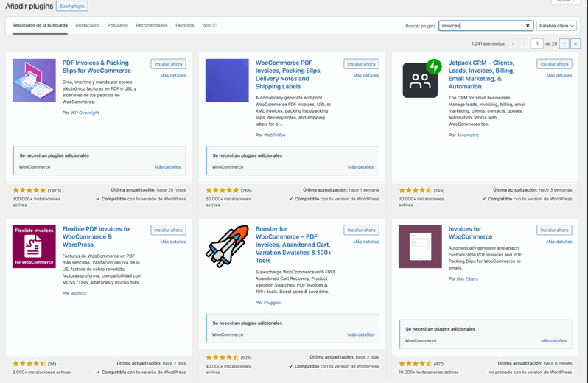Click the (526) ratings count on Booster
588x383 pixels.
[246, 358]
